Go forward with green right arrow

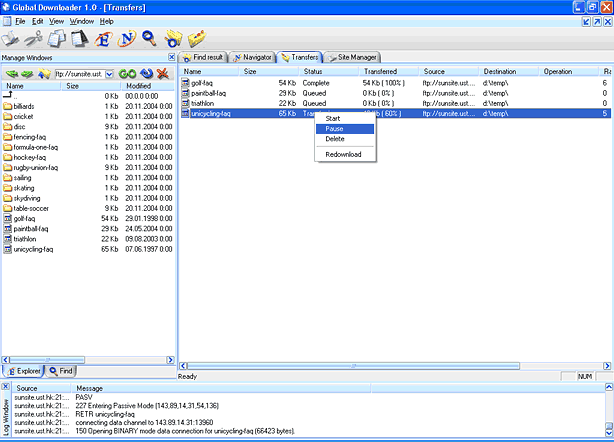27,74
